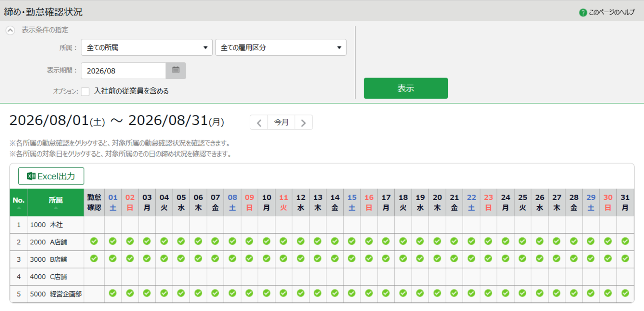The image size is (644, 311).
Task: Click the 今月 button
Action: click(x=281, y=123)
